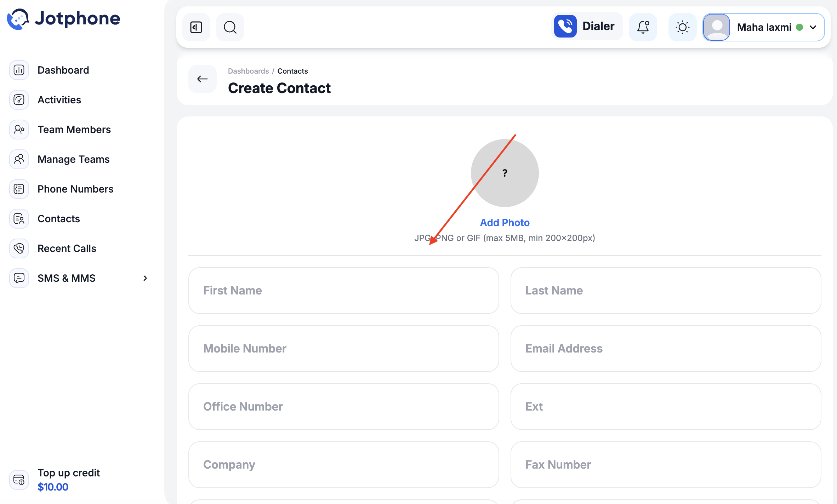Expand the SMS & MMS submenu chevron

[145, 278]
